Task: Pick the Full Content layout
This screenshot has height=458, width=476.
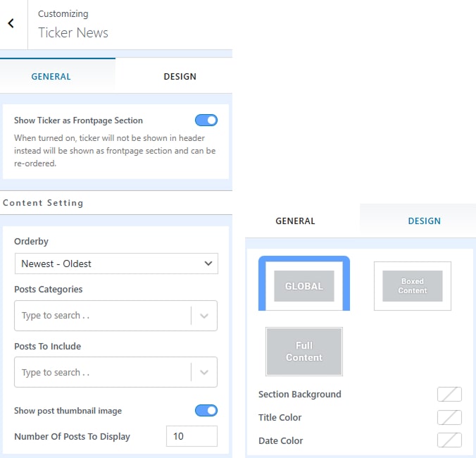Action: tap(303, 351)
